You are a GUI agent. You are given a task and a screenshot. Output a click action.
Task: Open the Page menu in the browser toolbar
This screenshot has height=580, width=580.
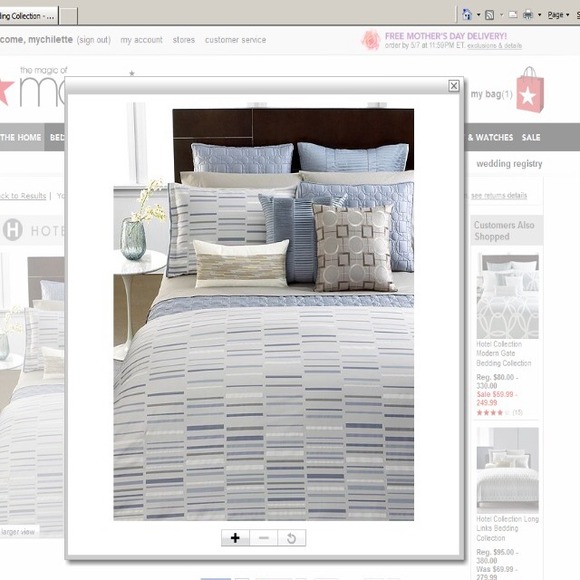pos(558,15)
